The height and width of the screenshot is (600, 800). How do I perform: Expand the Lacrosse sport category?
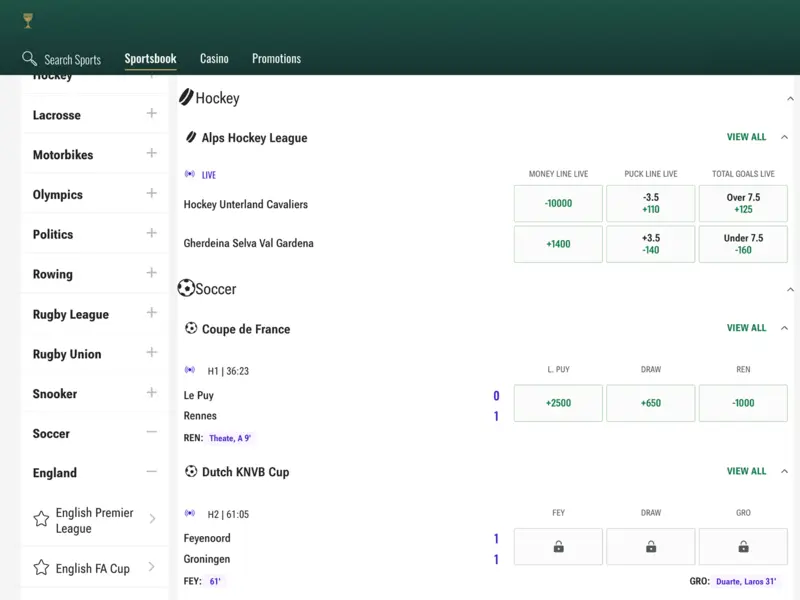(152, 114)
